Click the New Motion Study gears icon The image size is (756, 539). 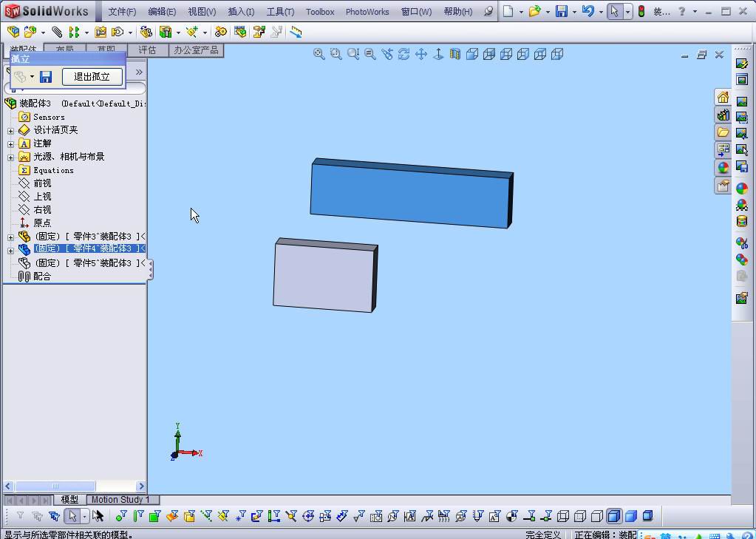(x=221, y=32)
